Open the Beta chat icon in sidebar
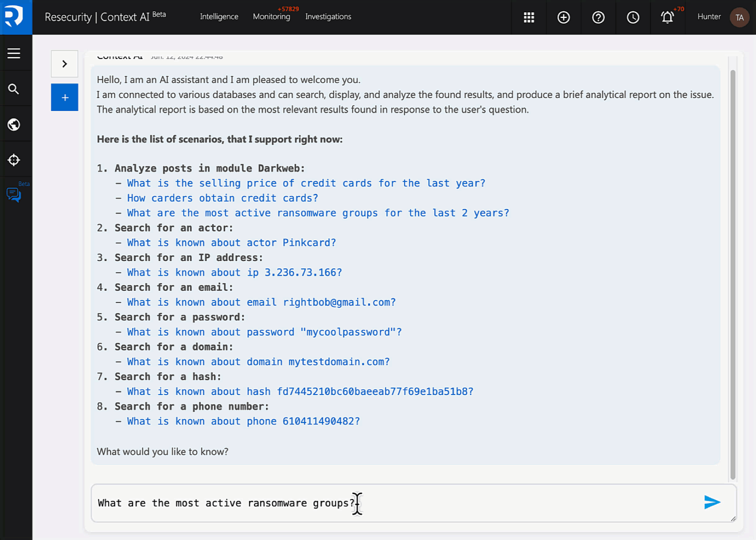 [14, 195]
